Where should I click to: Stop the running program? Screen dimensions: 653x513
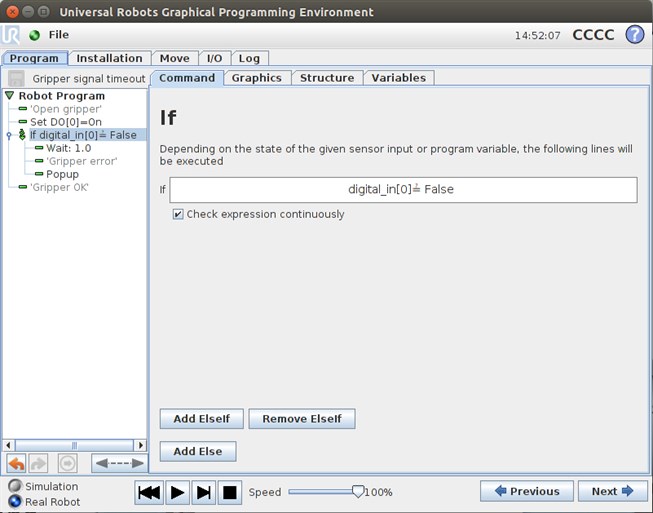click(229, 493)
